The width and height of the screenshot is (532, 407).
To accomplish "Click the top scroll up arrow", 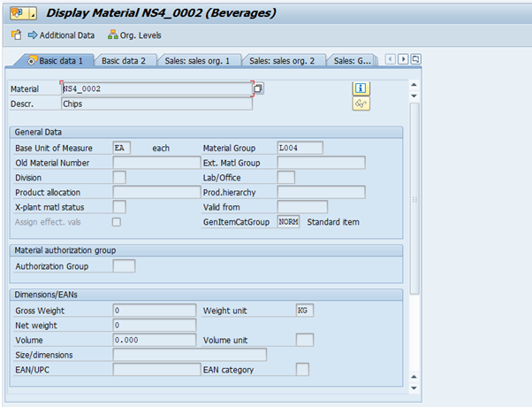I will (x=414, y=85).
